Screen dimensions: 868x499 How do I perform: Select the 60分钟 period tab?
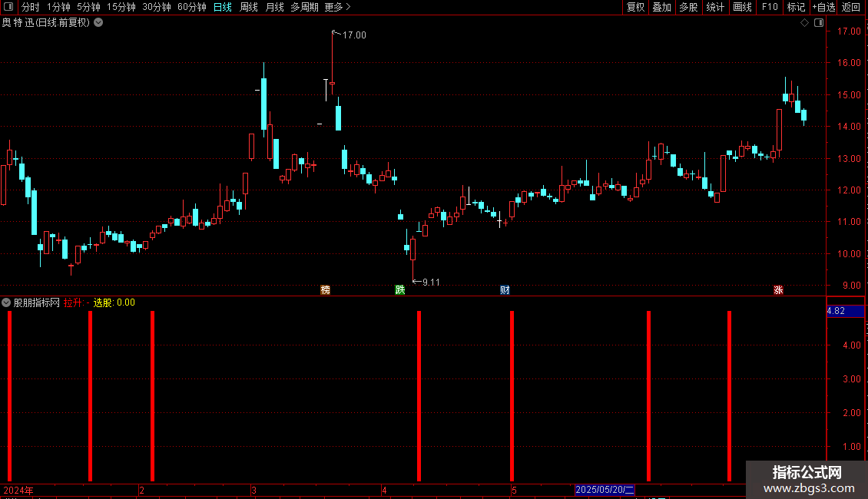[192, 7]
